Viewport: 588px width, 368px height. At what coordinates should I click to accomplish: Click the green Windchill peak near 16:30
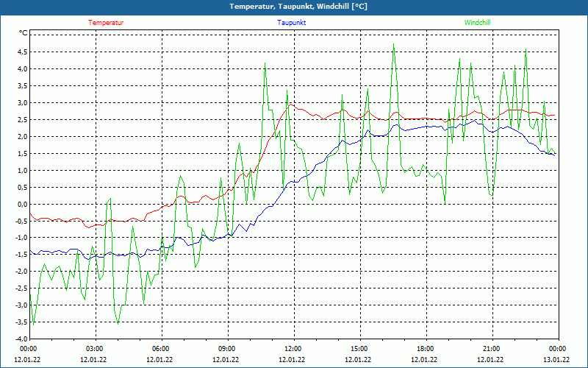click(393, 44)
